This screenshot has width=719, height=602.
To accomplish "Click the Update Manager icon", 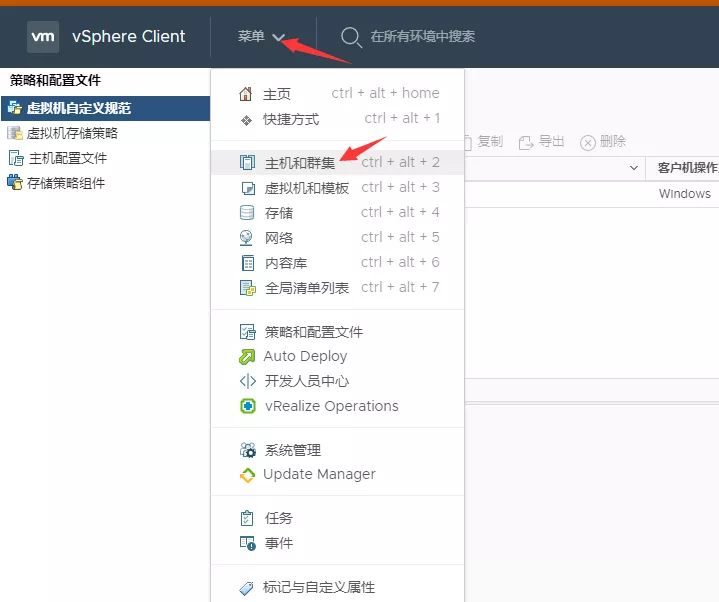I will click(x=247, y=475).
